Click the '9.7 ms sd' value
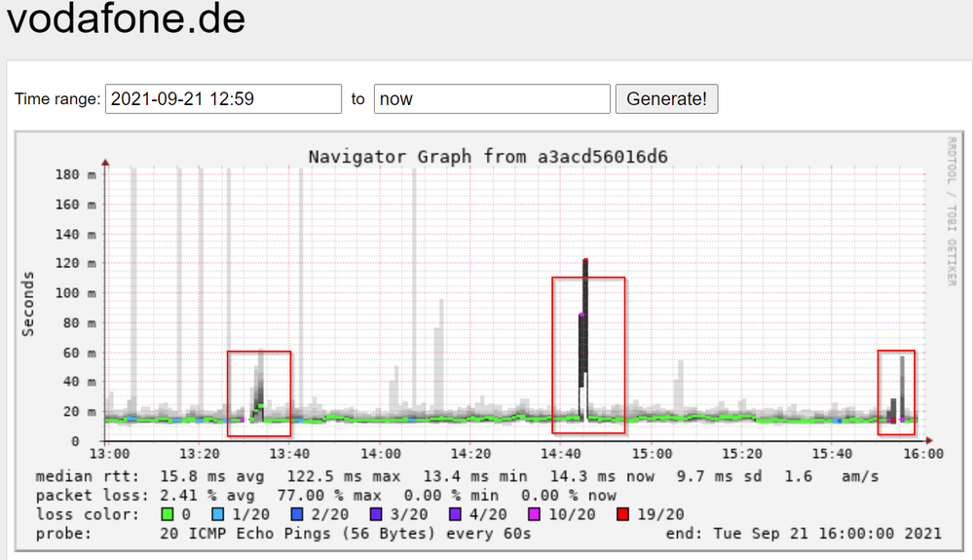973x560 pixels. click(x=719, y=476)
